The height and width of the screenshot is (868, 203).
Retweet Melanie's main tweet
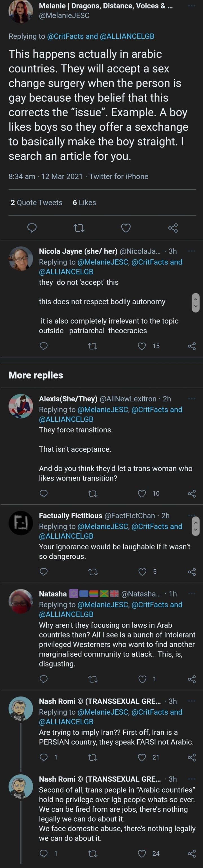(79, 228)
